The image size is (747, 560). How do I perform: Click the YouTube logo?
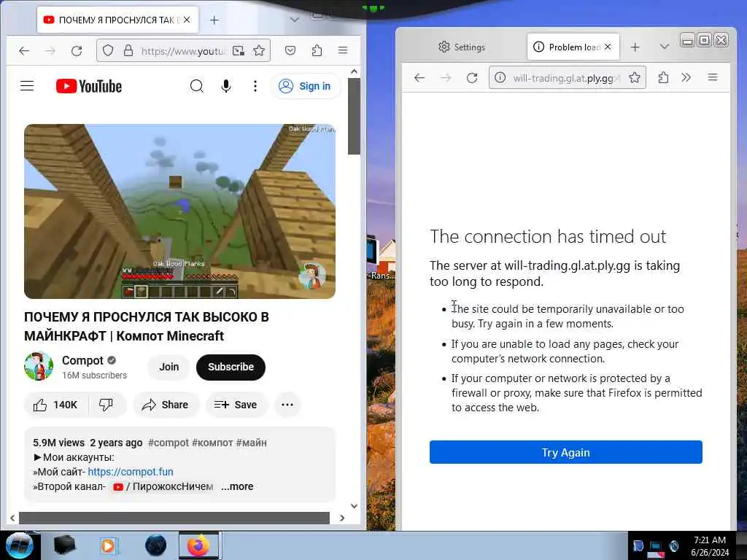(89, 86)
